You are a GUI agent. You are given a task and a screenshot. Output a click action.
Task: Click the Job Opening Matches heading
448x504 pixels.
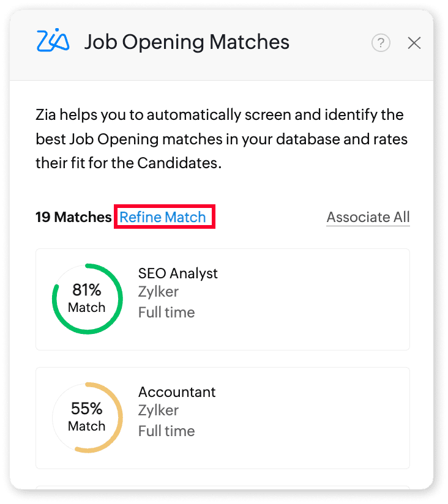click(187, 42)
